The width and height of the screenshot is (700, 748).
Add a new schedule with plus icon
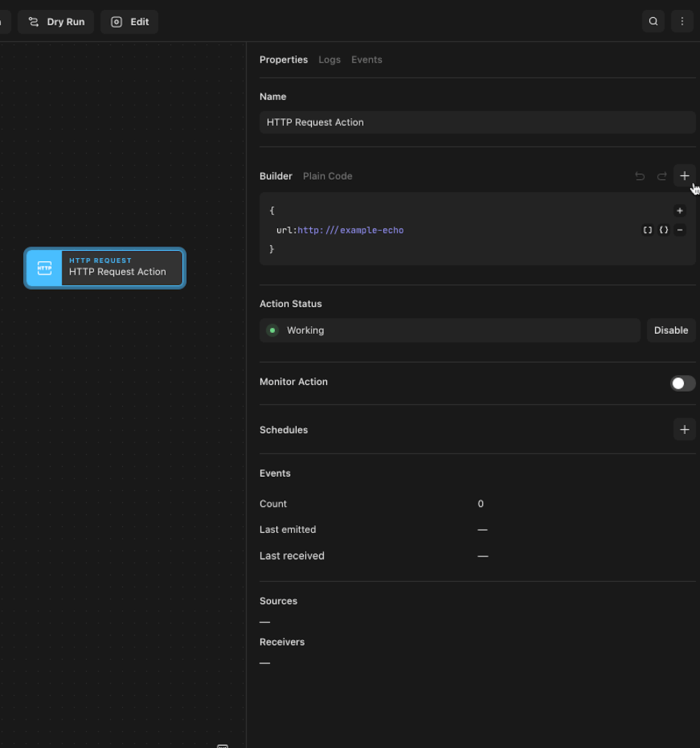click(x=684, y=429)
